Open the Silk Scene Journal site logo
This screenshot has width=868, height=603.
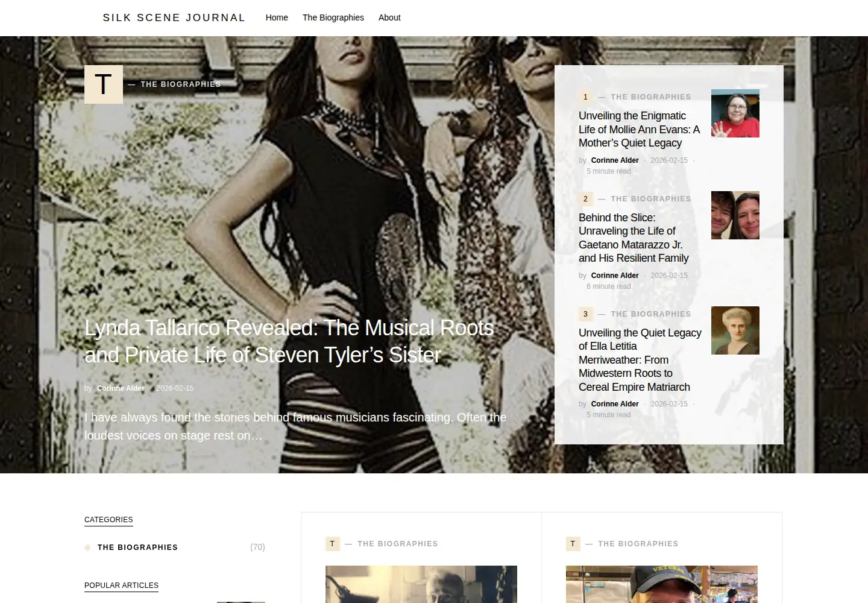point(174,17)
